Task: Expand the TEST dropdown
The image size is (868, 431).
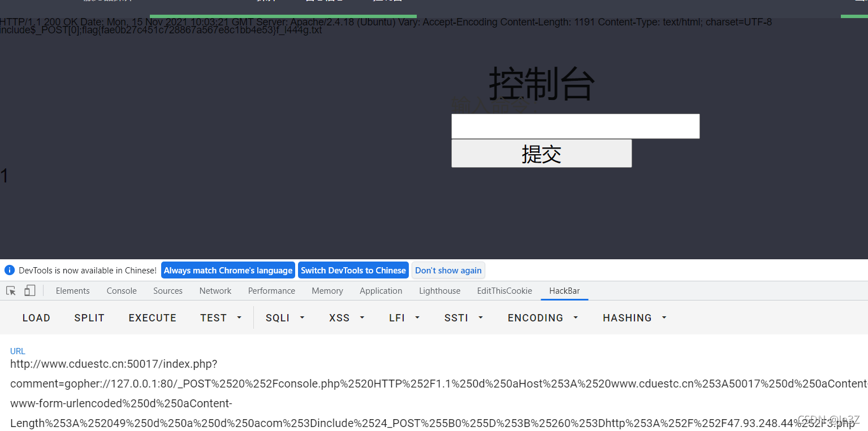Action: [x=221, y=318]
